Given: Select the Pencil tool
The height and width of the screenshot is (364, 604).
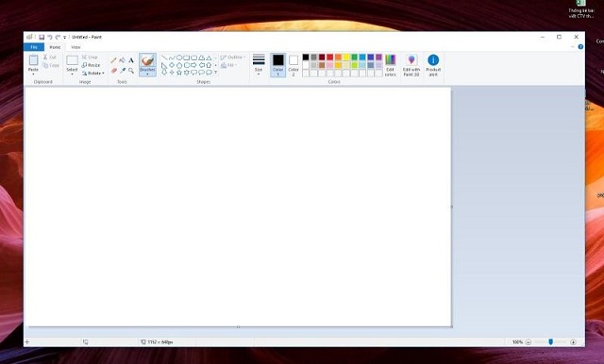Looking at the screenshot, I should click(113, 60).
